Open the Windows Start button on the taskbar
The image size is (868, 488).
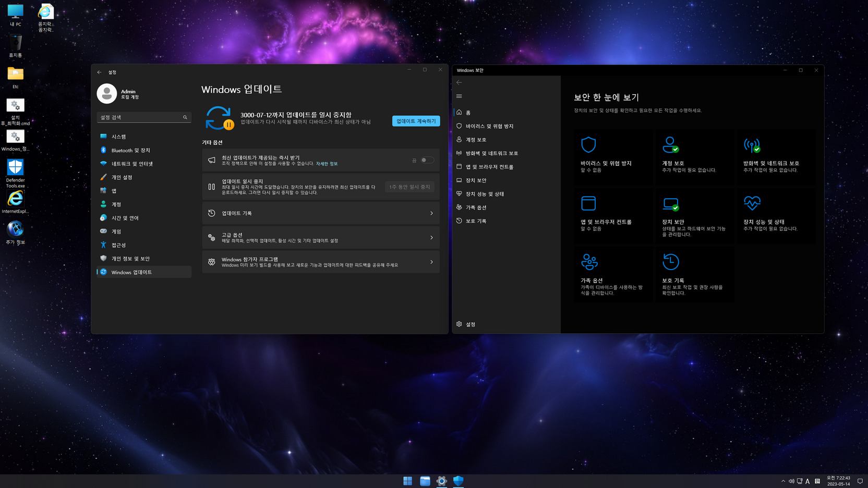click(408, 481)
